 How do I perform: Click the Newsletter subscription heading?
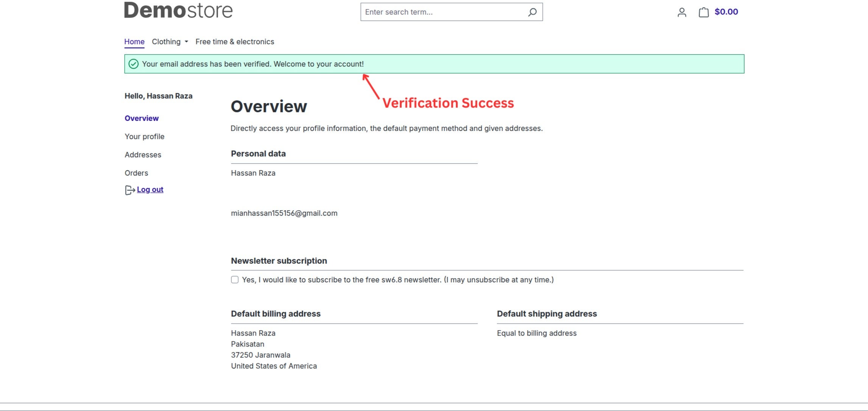(x=279, y=261)
